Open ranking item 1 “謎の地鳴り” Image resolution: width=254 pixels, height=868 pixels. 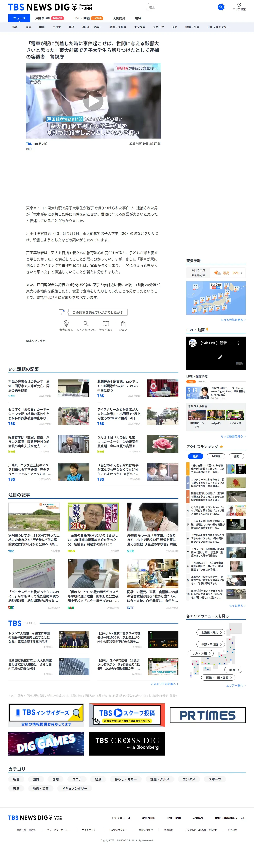[x=216, y=469]
